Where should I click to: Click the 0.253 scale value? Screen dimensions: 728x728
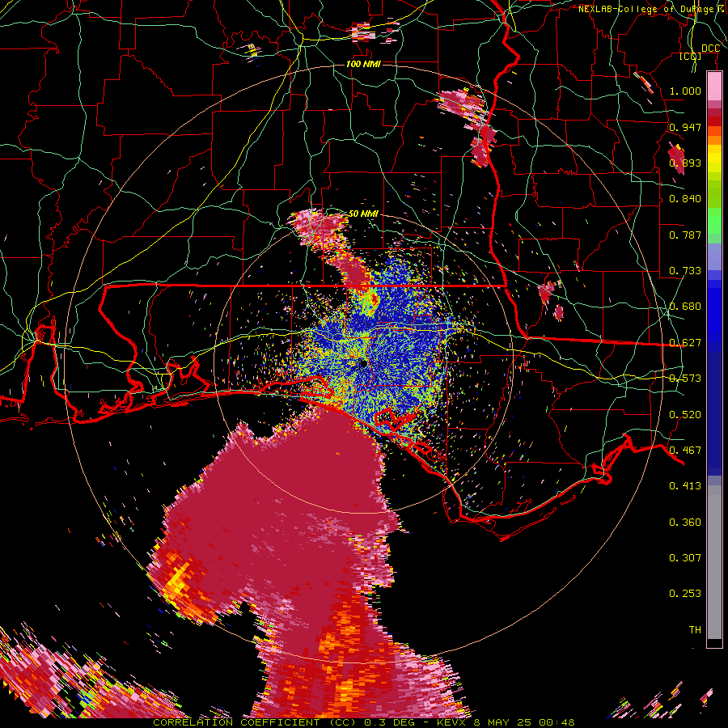point(685,594)
